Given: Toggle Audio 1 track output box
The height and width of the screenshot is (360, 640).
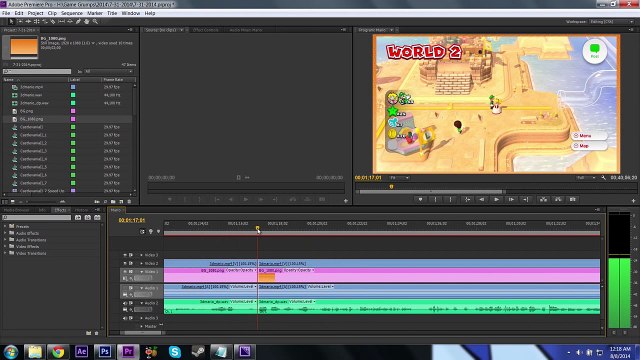Looking at the screenshot, I should click(125, 288).
